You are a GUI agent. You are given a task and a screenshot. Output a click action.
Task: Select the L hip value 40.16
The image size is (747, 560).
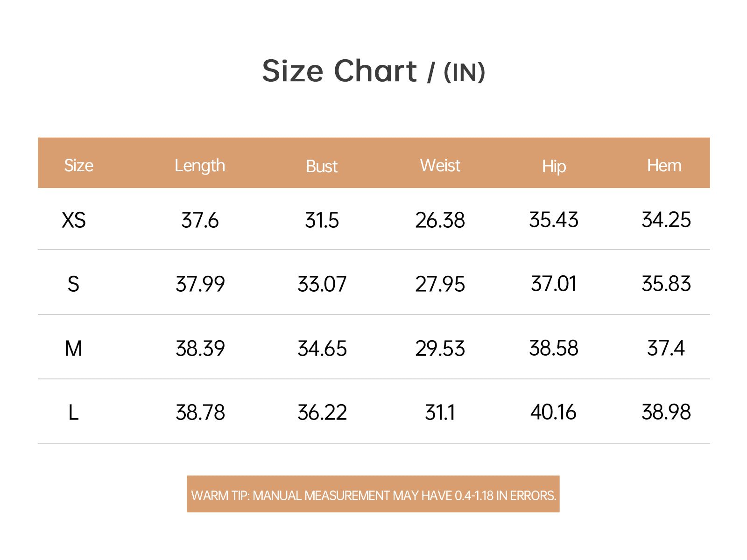553,413
